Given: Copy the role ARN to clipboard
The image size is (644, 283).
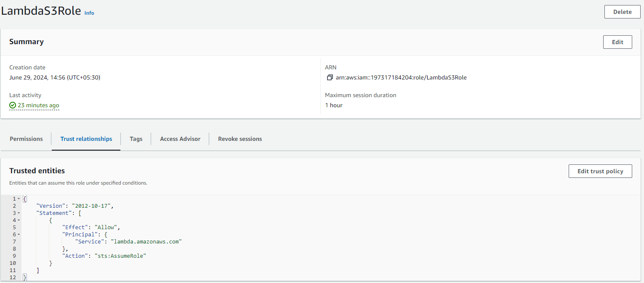Looking at the screenshot, I should 329,77.
